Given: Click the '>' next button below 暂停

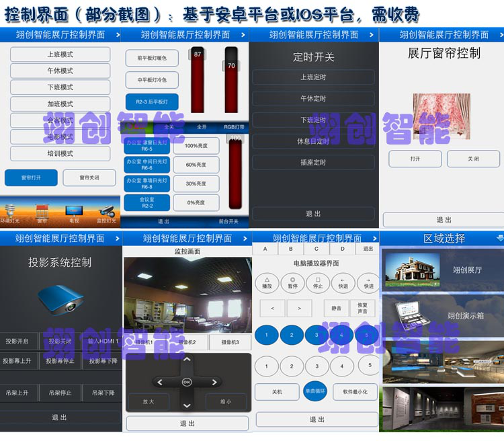Looking at the screenshot, I should (x=299, y=308).
